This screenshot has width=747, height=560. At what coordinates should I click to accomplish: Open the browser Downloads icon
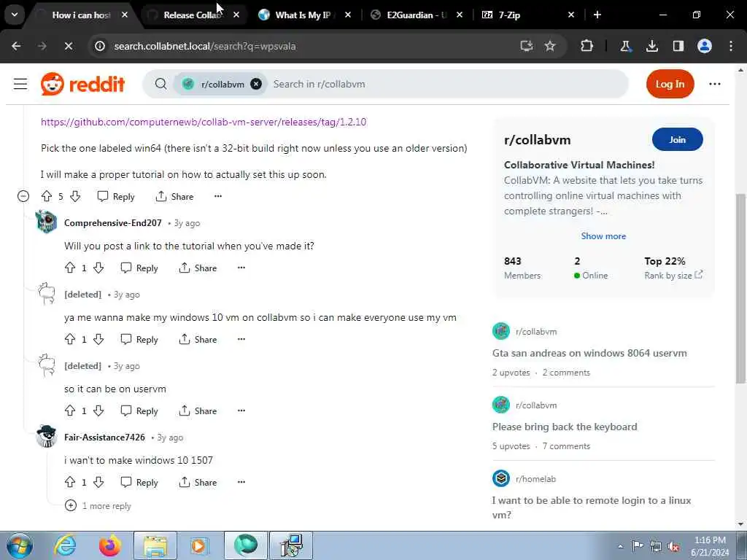651,46
